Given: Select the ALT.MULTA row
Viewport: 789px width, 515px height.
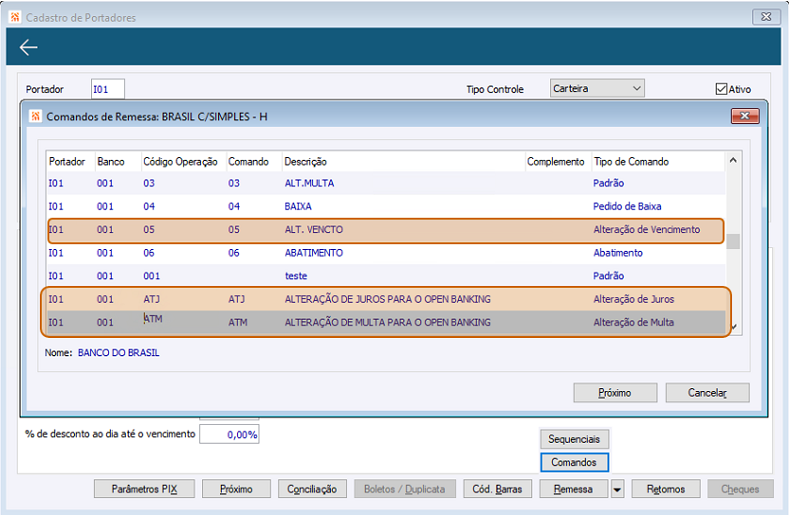Looking at the screenshot, I should tap(386, 183).
